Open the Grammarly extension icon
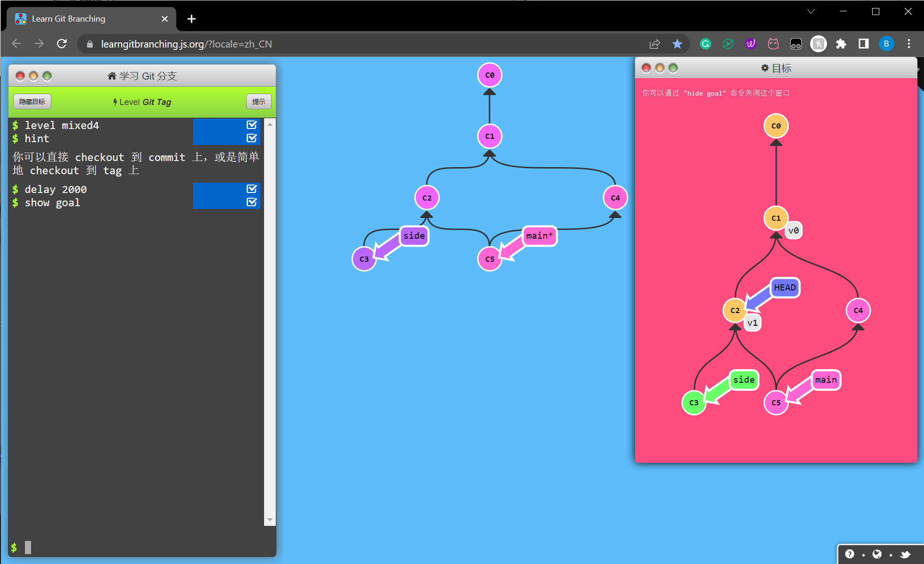 click(705, 44)
